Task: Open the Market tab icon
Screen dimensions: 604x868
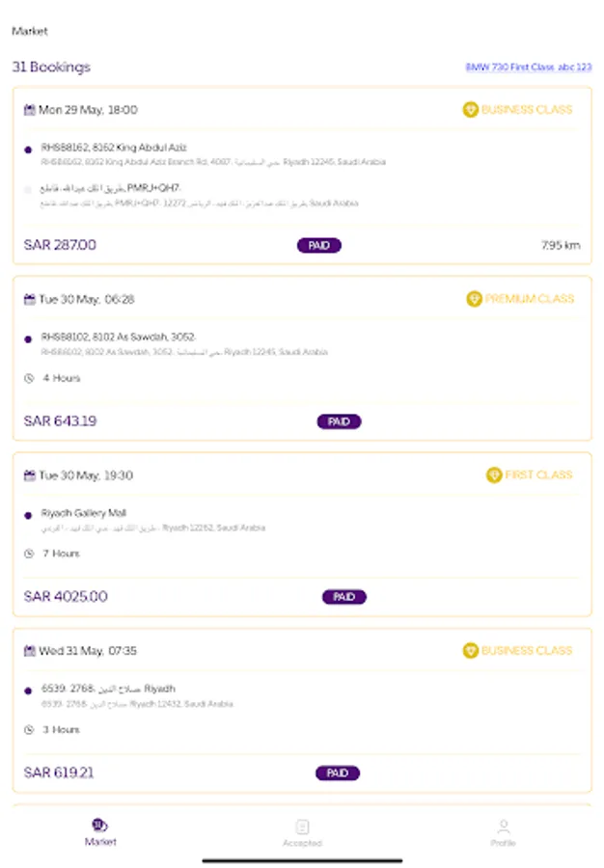Action: (x=99, y=825)
